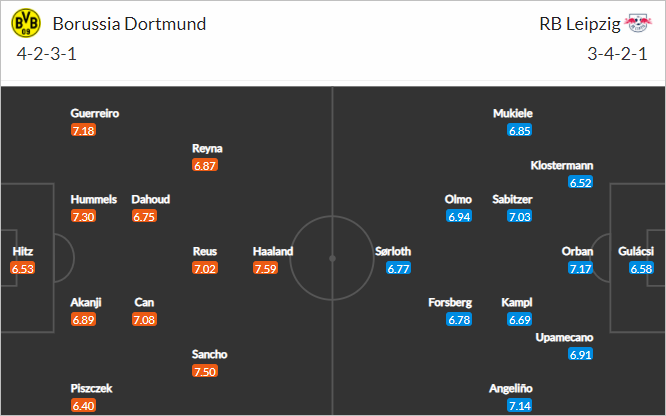Click player name Gulácsi
The height and width of the screenshot is (416, 666).
tap(635, 252)
